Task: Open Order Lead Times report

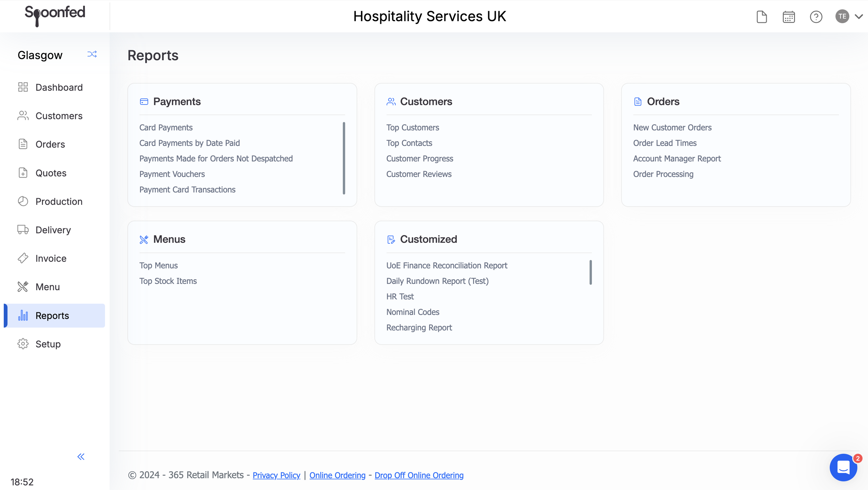Action: click(664, 143)
